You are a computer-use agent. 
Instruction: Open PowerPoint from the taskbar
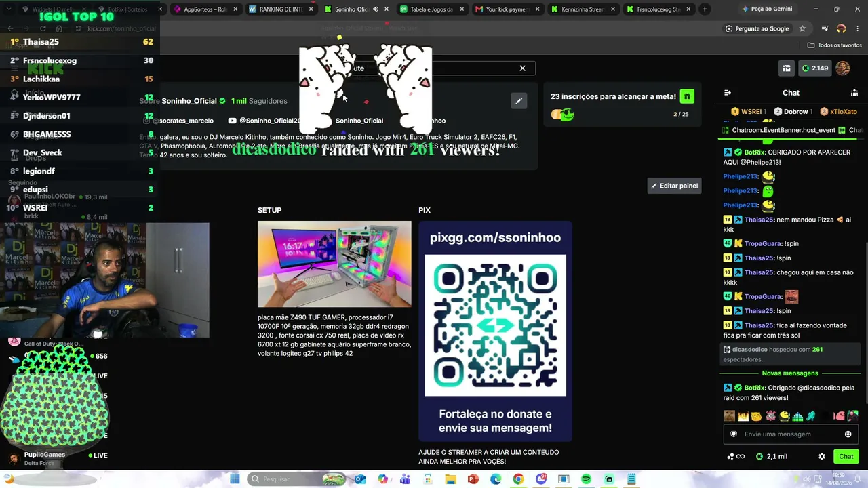[473, 479]
